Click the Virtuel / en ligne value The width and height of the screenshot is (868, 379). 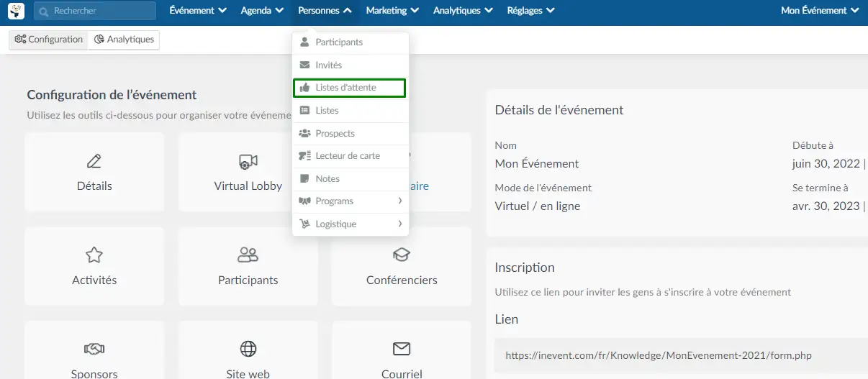(538, 206)
